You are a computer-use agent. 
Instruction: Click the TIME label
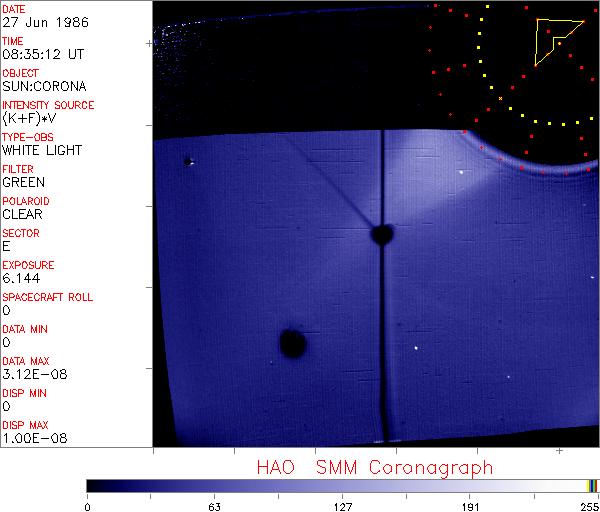click(x=13, y=41)
